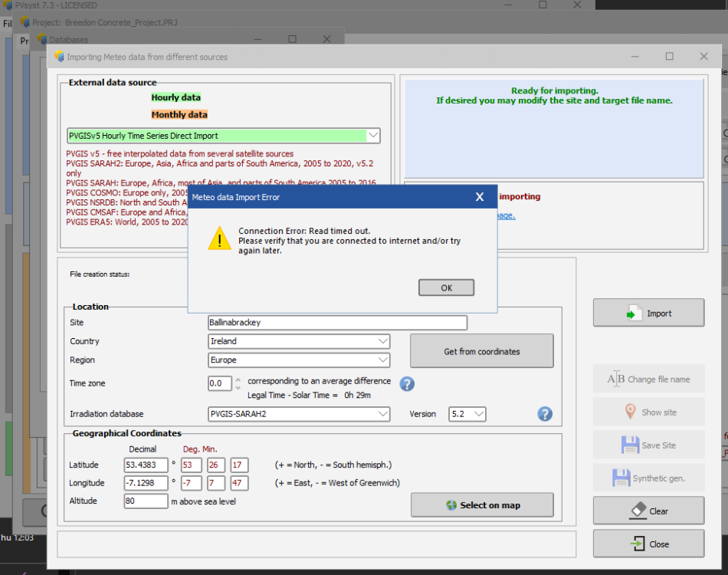Click the help icon next to Time zone
This screenshot has width=728, height=575.
(x=407, y=383)
